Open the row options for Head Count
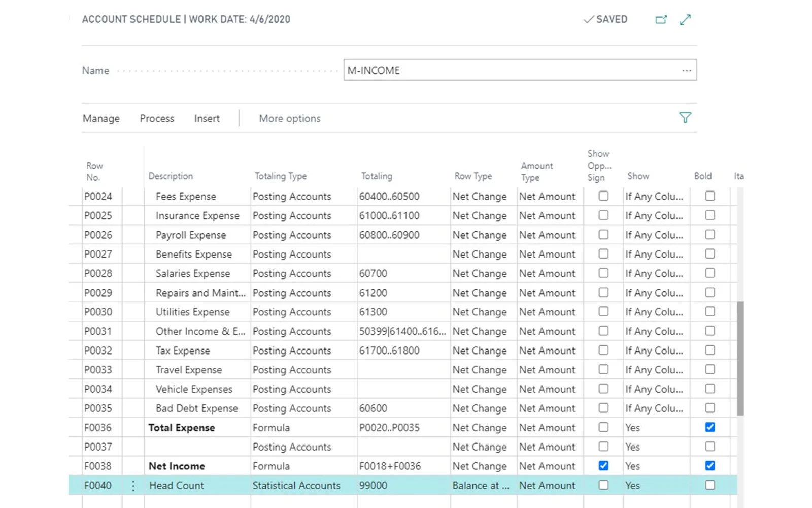The height and width of the screenshot is (508, 812). (133, 486)
